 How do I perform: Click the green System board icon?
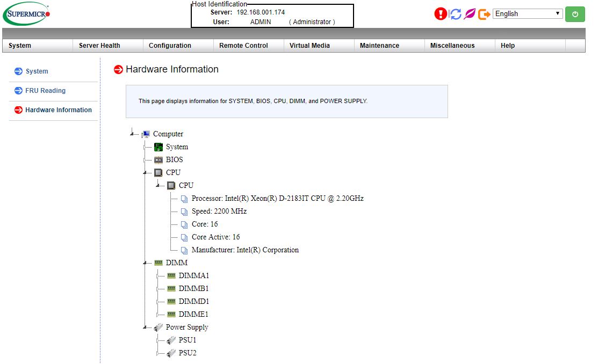coord(158,147)
